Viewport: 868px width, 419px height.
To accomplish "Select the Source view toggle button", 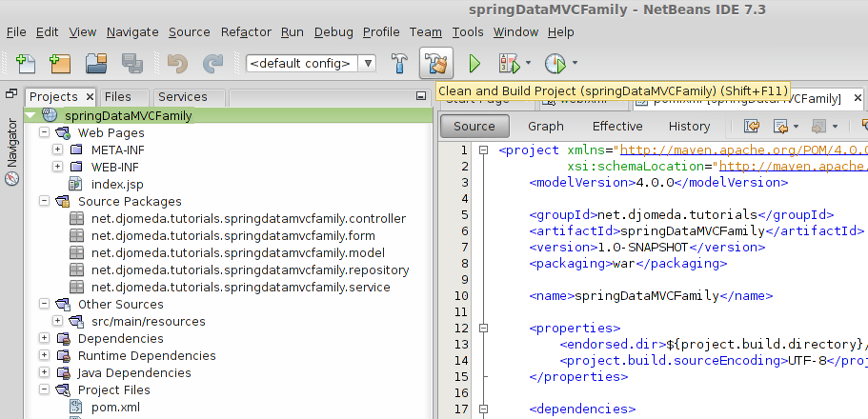I will [474, 127].
